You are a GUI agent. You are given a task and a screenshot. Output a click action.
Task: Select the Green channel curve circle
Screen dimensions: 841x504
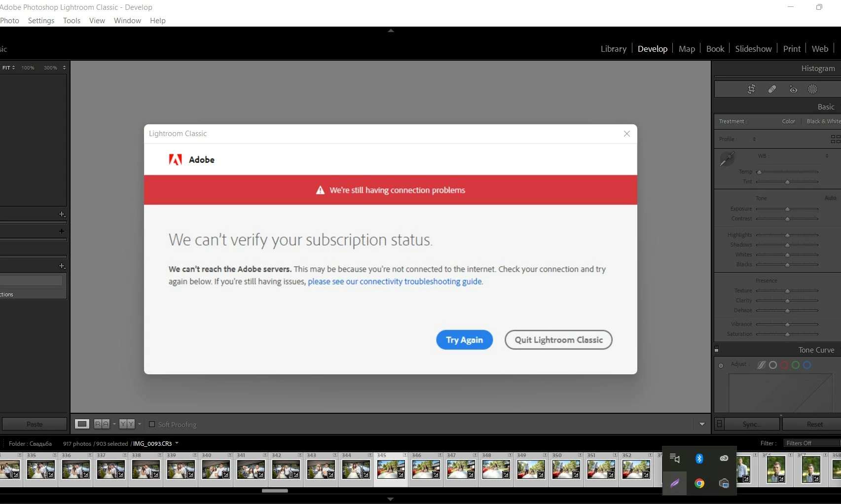[796, 365]
